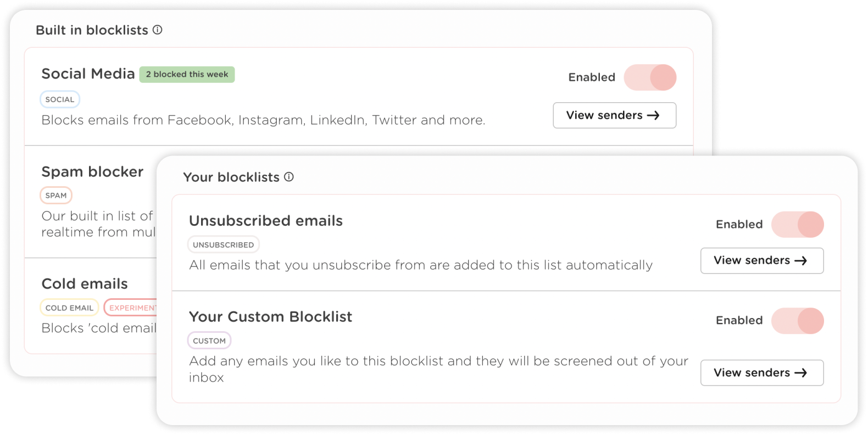
Task: Select the Spam blocker heading
Action: point(92,171)
